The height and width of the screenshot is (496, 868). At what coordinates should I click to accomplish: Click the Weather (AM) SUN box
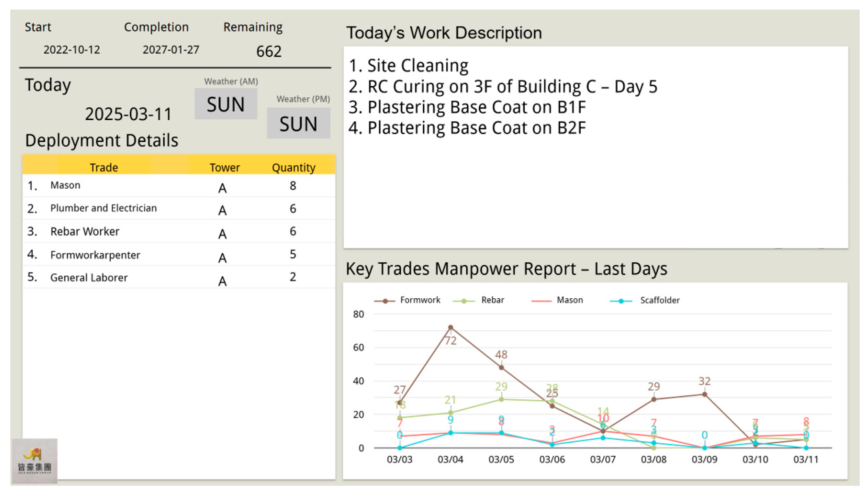(226, 104)
